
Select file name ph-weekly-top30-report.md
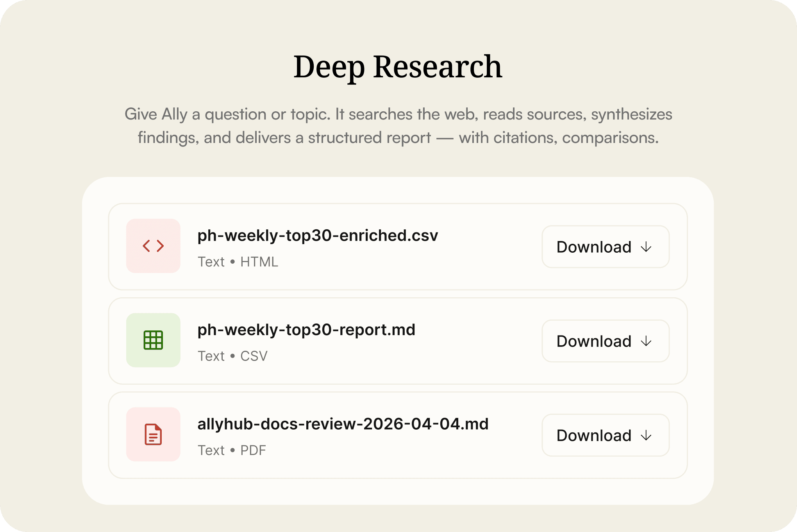306,330
